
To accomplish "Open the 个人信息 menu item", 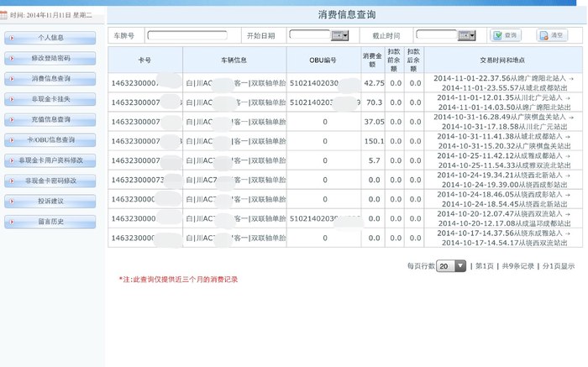I will coord(50,38).
